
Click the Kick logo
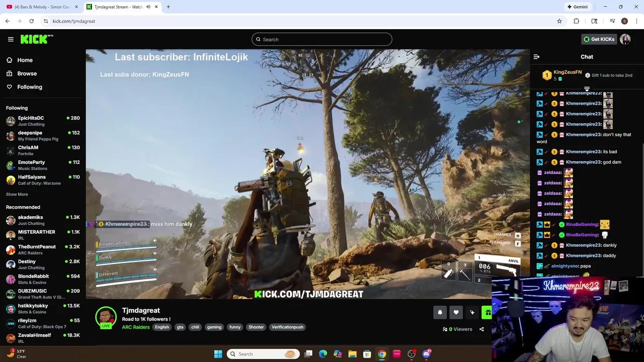(36, 39)
